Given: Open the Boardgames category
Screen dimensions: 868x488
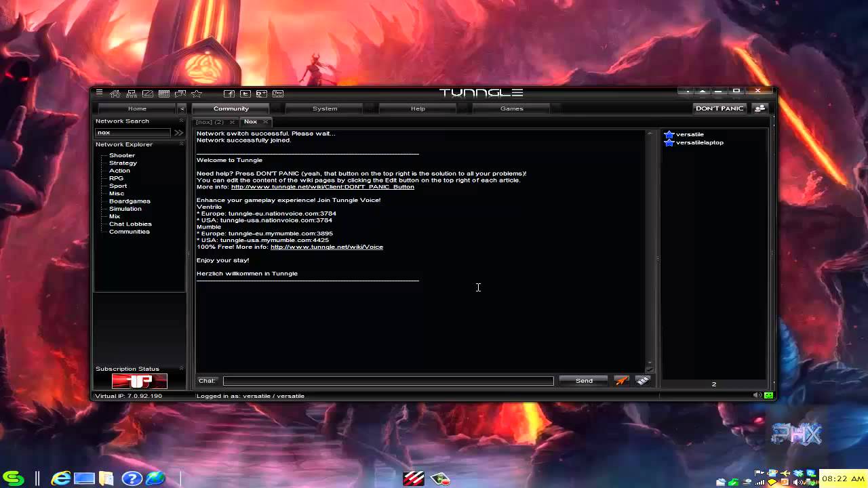Looking at the screenshot, I should (130, 201).
